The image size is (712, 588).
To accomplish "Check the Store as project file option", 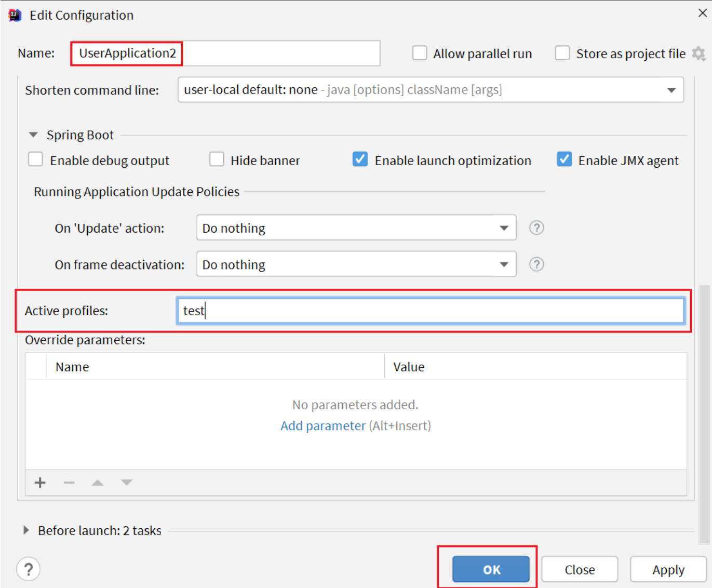I will point(562,54).
